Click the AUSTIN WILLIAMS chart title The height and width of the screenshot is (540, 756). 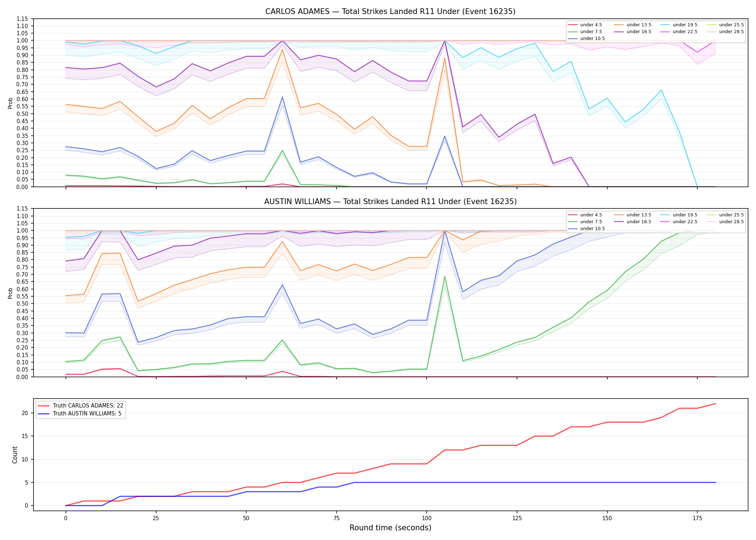390,202
